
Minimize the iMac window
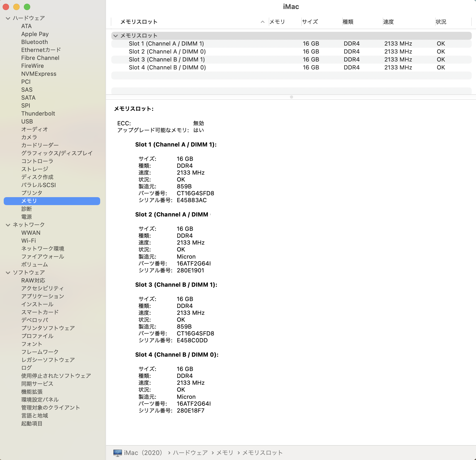pos(16,7)
